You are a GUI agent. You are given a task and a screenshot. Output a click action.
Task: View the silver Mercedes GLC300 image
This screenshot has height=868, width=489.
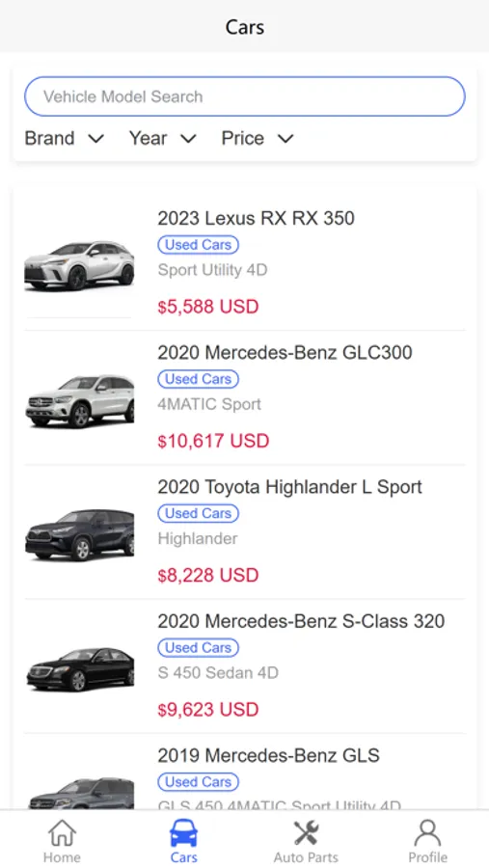coord(79,399)
